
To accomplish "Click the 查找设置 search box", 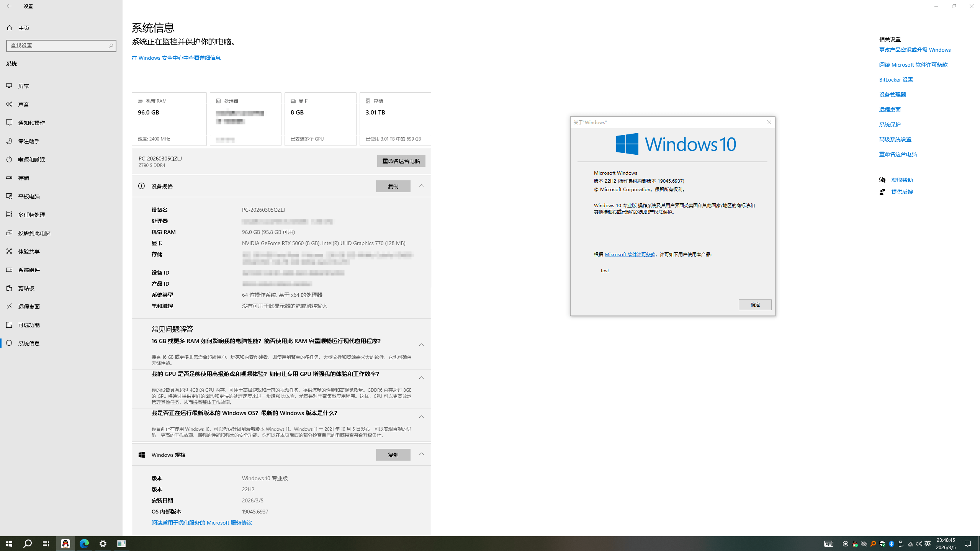I will 61,46.
